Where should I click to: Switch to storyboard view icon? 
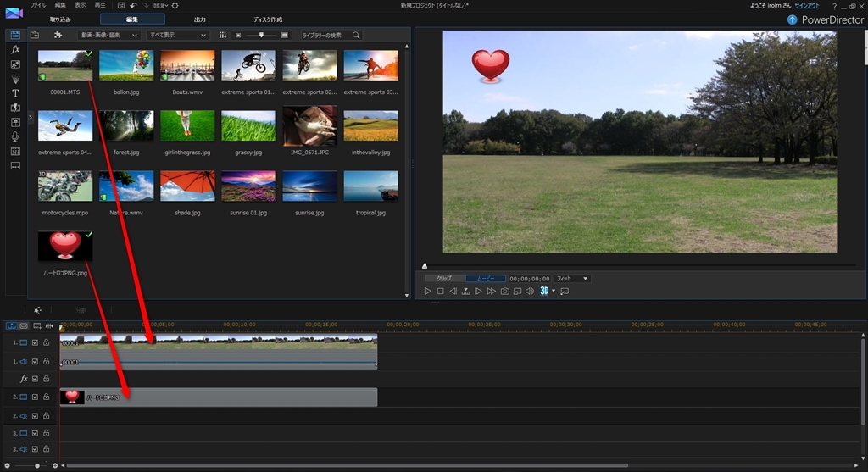click(x=24, y=326)
